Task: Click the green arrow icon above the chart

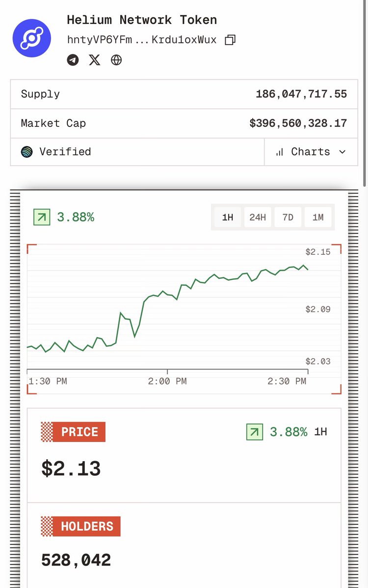Action: click(x=42, y=217)
